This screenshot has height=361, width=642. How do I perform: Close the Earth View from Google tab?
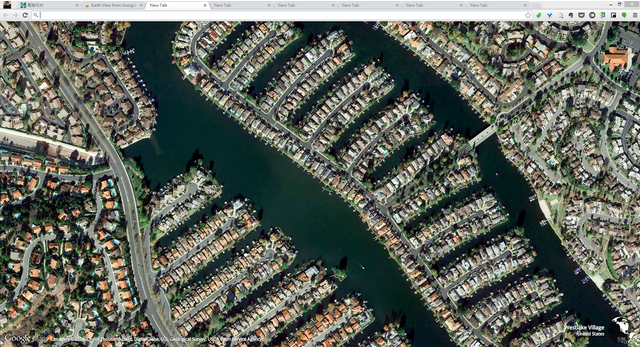141,5
